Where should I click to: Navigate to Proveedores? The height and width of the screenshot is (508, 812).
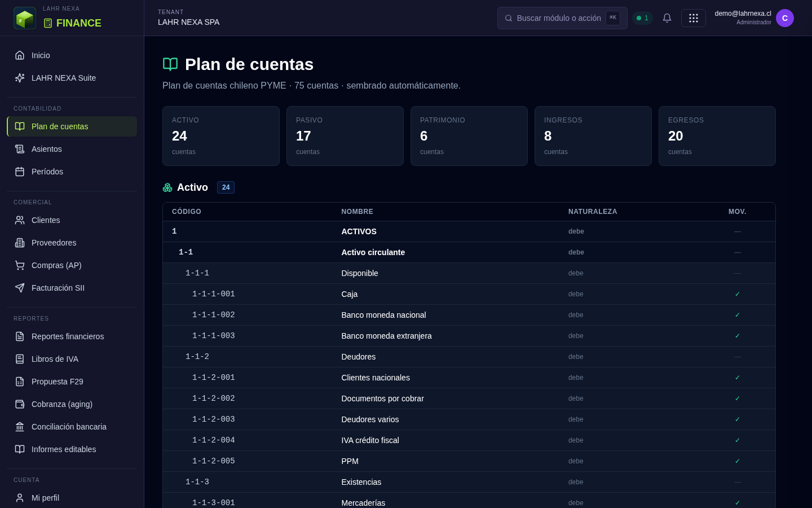click(72, 243)
